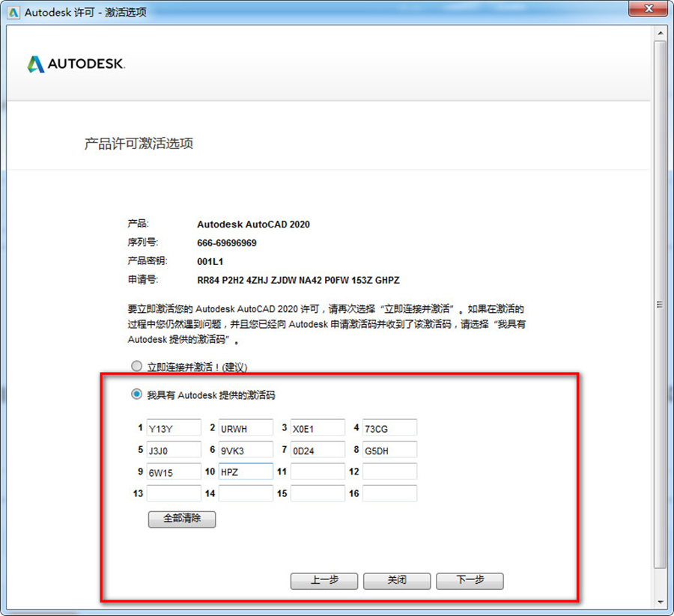This screenshot has width=674, height=616.
Task: Click the 全部清除 clear all button
Action: (182, 519)
